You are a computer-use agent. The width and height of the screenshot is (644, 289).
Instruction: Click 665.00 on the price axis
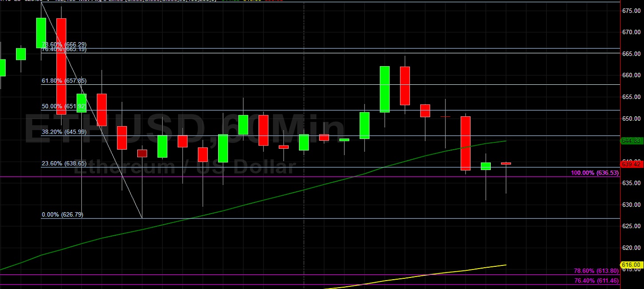pos(631,54)
